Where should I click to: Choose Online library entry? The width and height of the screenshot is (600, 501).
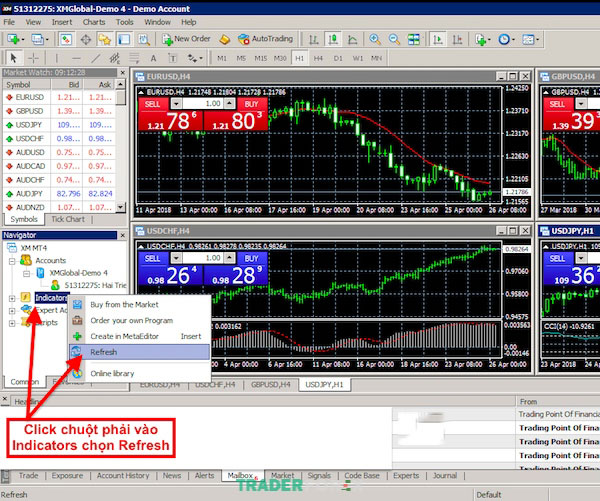click(x=140, y=374)
